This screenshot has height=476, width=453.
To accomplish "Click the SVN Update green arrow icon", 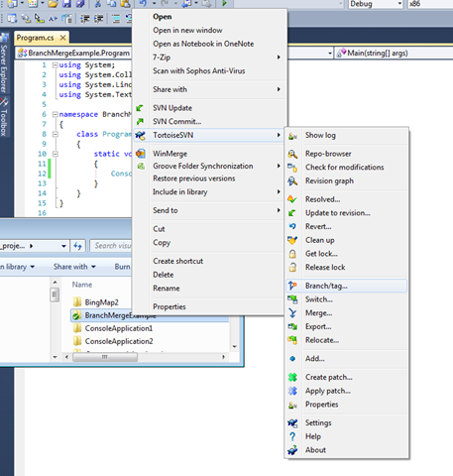I will pyautogui.click(x=140, y=108).
